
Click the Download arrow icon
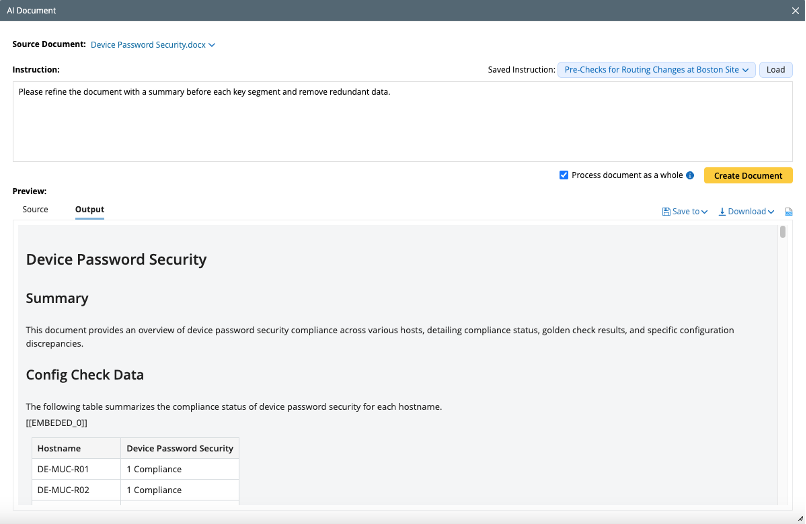point(722,211)
